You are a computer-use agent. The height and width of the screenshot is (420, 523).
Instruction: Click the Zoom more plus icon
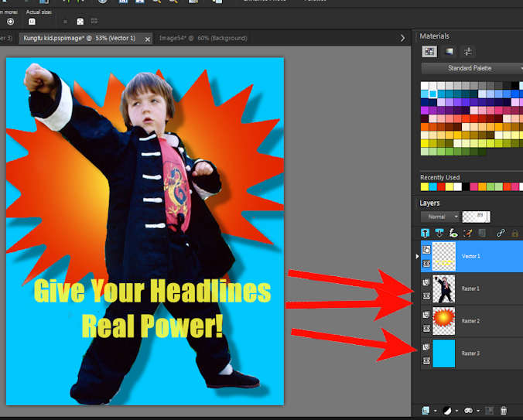(x=10, y=22)
